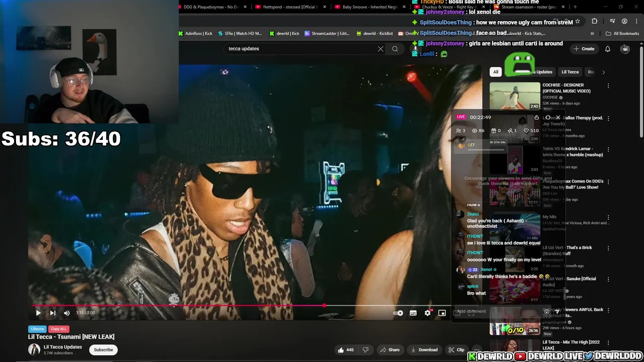644x362 pixels.
Task: Toggle the lock icon on live overlay
Action: click(x=536, y=117)
